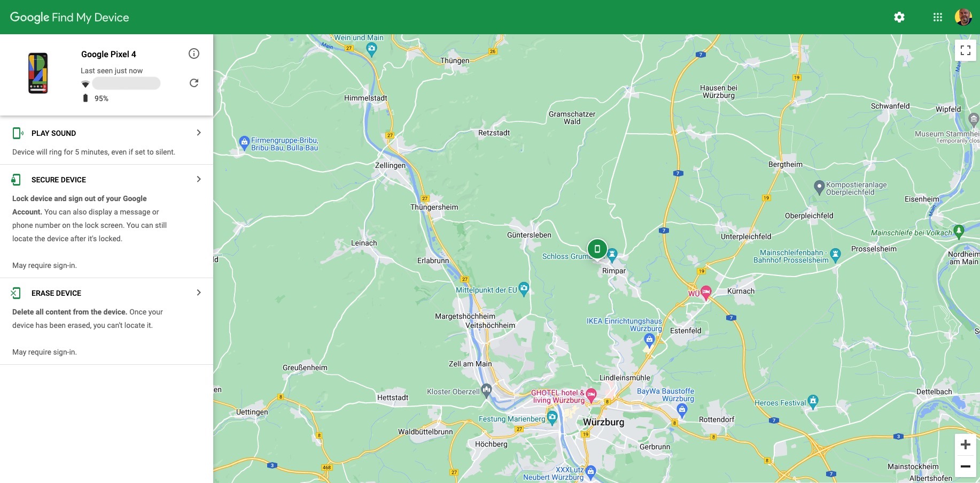Open the settings gear icon
This screenshot has width=980, height=483.
click(899, 17)
